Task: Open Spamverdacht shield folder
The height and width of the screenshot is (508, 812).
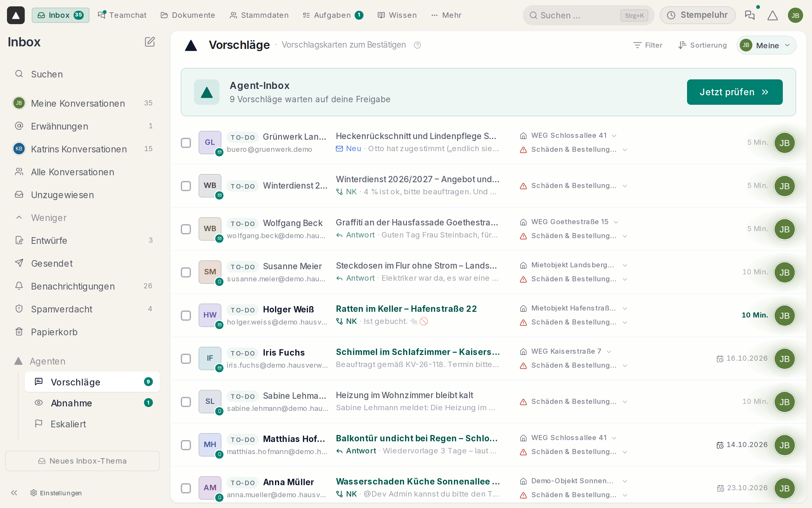Action: point(83,309)
